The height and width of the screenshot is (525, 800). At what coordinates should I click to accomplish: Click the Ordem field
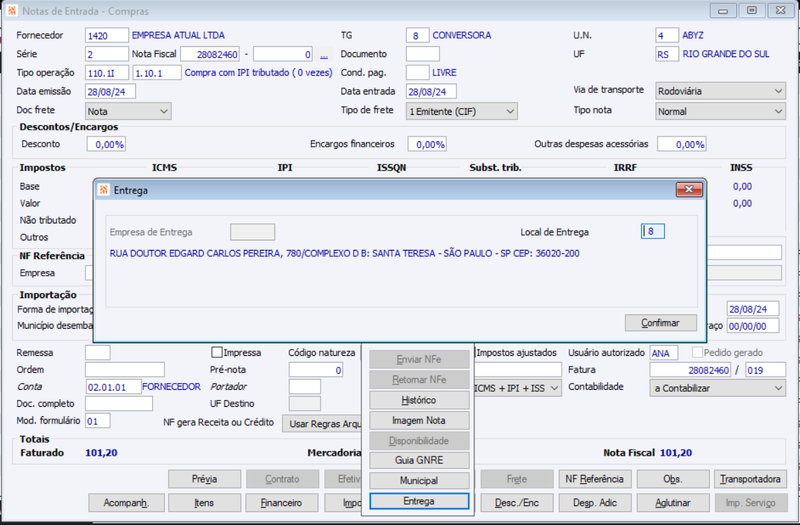pyautogui.click(x=124, y=369)
